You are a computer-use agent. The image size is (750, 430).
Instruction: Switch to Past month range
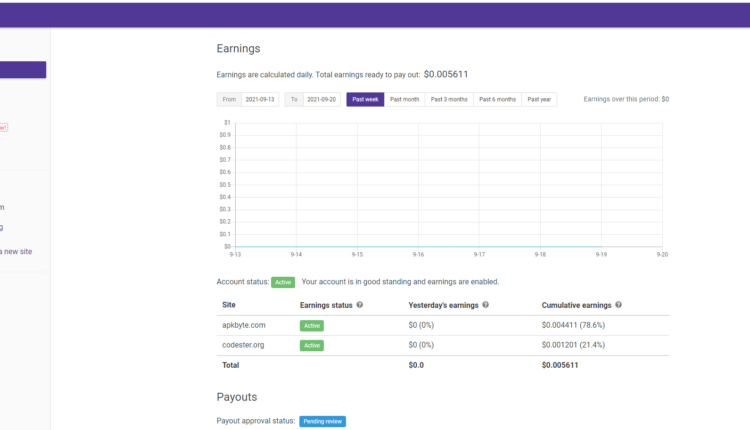(x=404, y=99)
